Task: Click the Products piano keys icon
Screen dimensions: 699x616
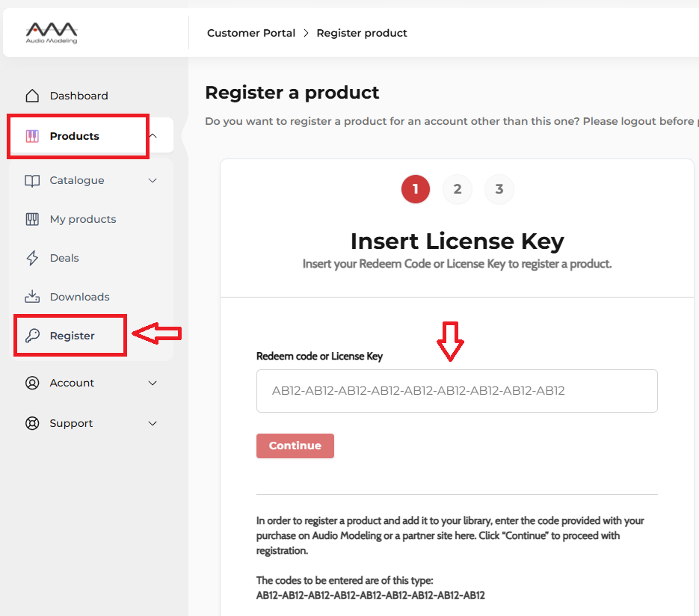Action: coord(32,136)
